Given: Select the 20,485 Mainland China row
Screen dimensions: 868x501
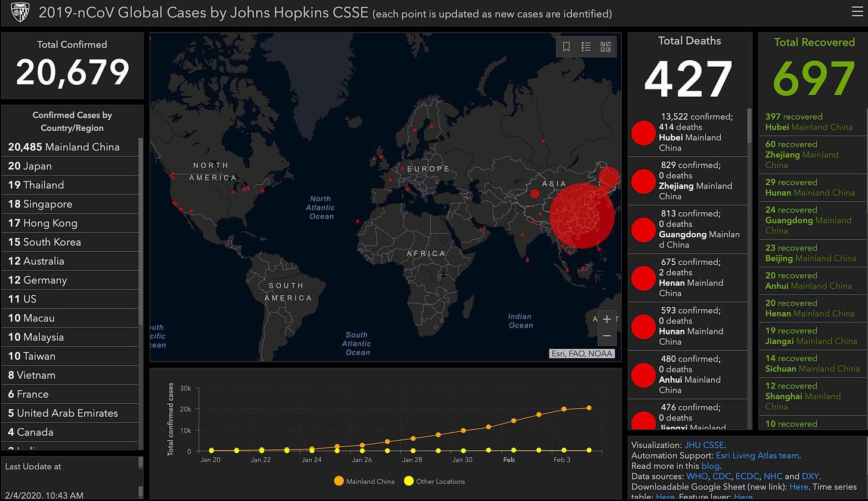Looking at the screenshot, I should click(x=70, y=147).
